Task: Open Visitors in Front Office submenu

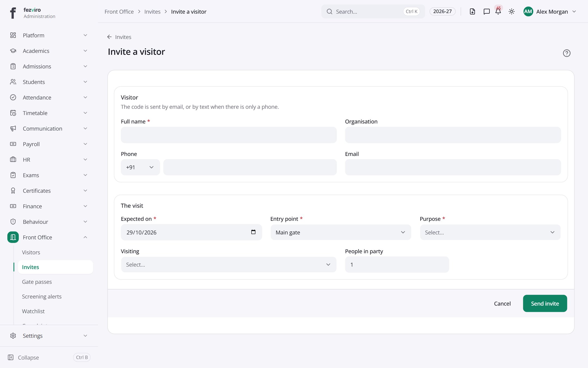Action: (x=31, y=252)
